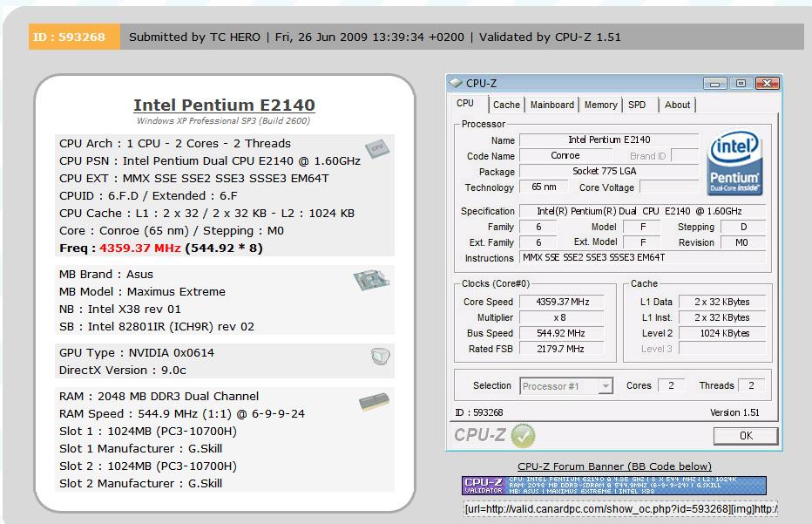Click the Level 2 1024 KBytes field
This screenshot has height=524, width=812.
(x=722, y=333)
